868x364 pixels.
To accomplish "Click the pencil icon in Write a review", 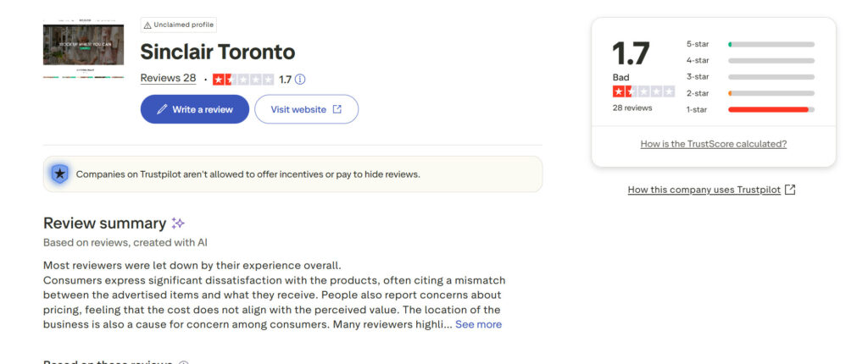I will 162,109.
